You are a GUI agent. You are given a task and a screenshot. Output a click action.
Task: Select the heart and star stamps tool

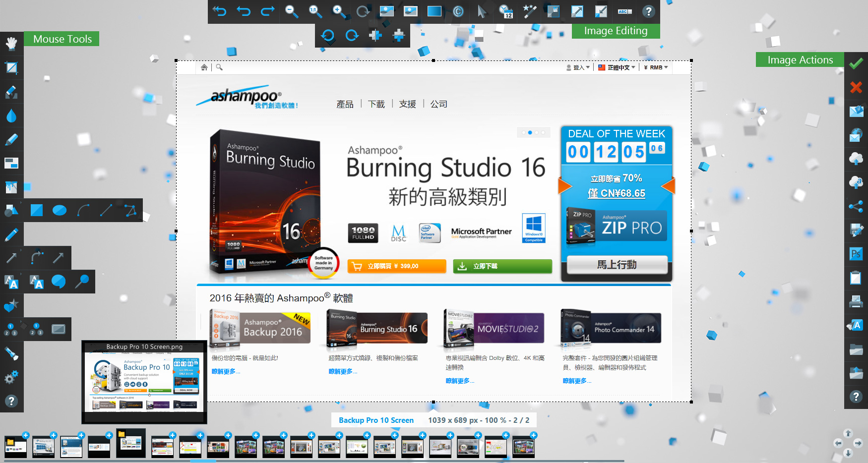[11, 305]
